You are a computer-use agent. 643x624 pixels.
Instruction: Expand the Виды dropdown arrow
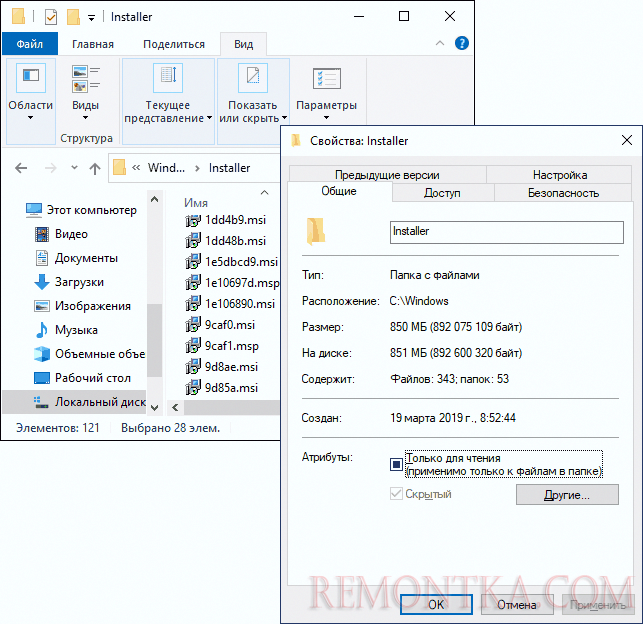85,118
